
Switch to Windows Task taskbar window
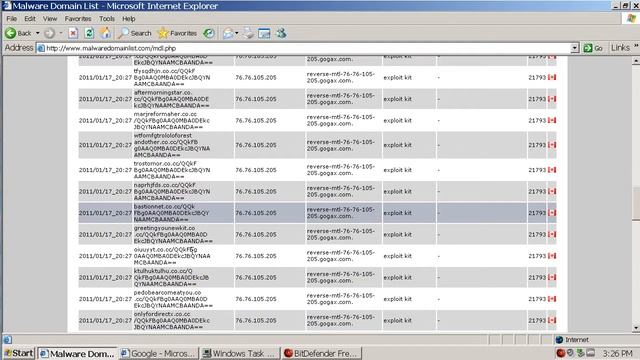[x=240, y=353]
